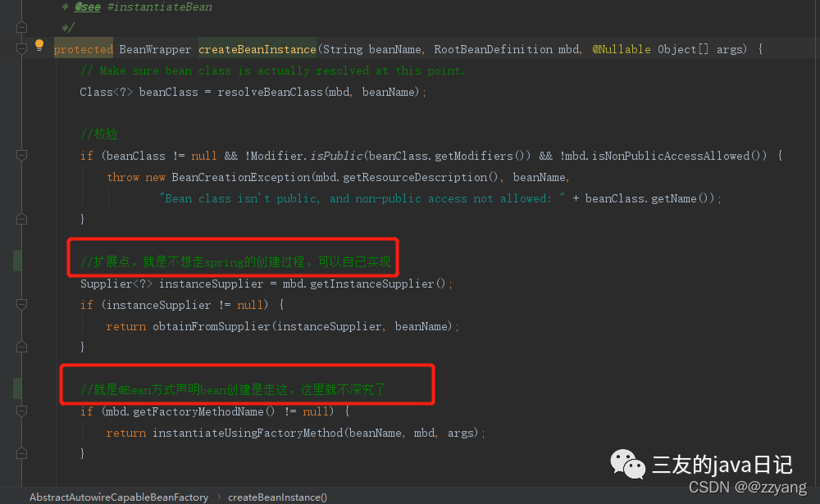This screenshot has height=504, width=820.
Task: Click the green change marker beside @Bean comment
Action: 17,388
